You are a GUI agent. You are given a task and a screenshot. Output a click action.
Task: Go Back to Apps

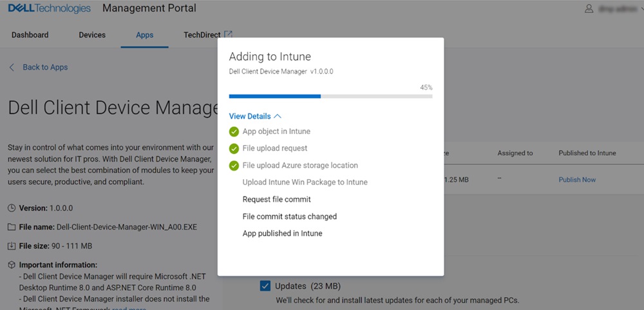point(44,67)
